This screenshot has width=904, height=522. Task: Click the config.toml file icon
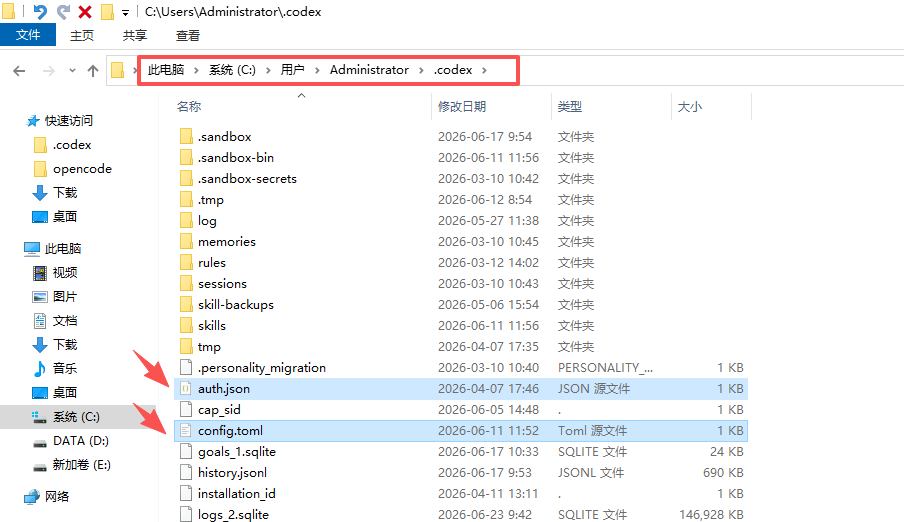pos(186,430)
